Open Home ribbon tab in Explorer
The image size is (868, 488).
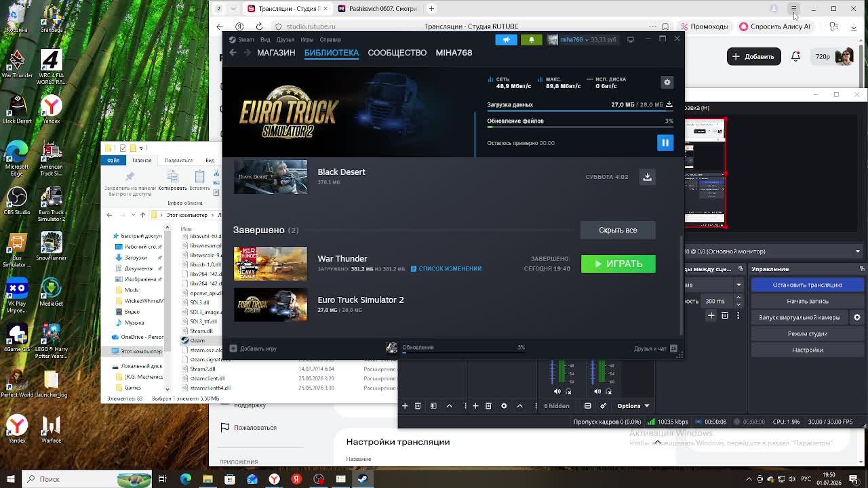[142, 161]
